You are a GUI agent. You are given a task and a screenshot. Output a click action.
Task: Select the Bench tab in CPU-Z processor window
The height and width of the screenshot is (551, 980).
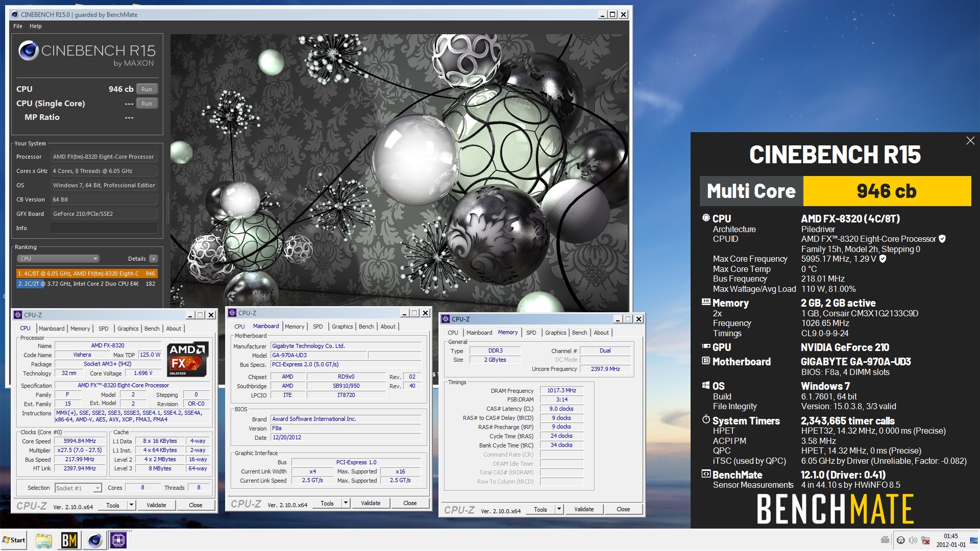tap(152, 329)
